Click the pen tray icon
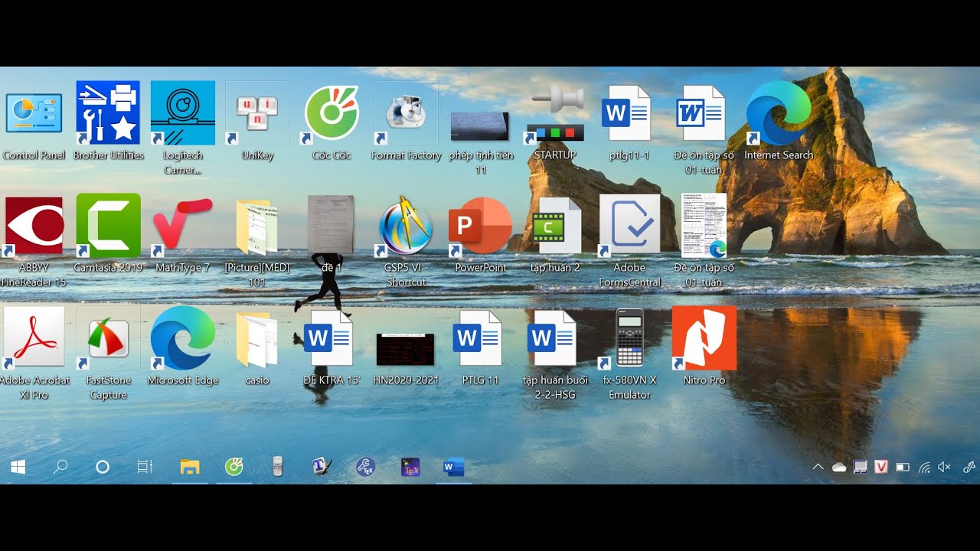The width and height of the screenshot is (980, 551). click(x=970, y=467)
